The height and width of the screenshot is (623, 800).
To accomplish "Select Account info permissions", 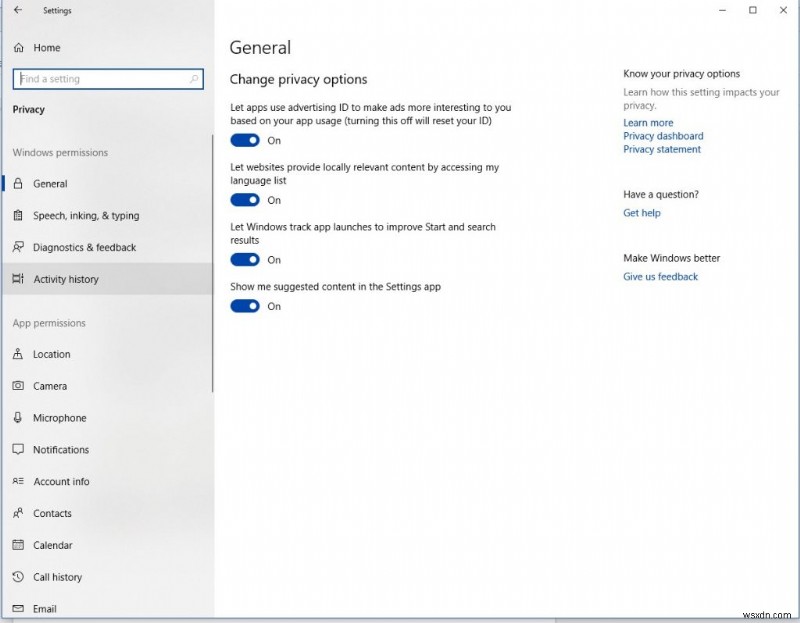I will (60, 481).
